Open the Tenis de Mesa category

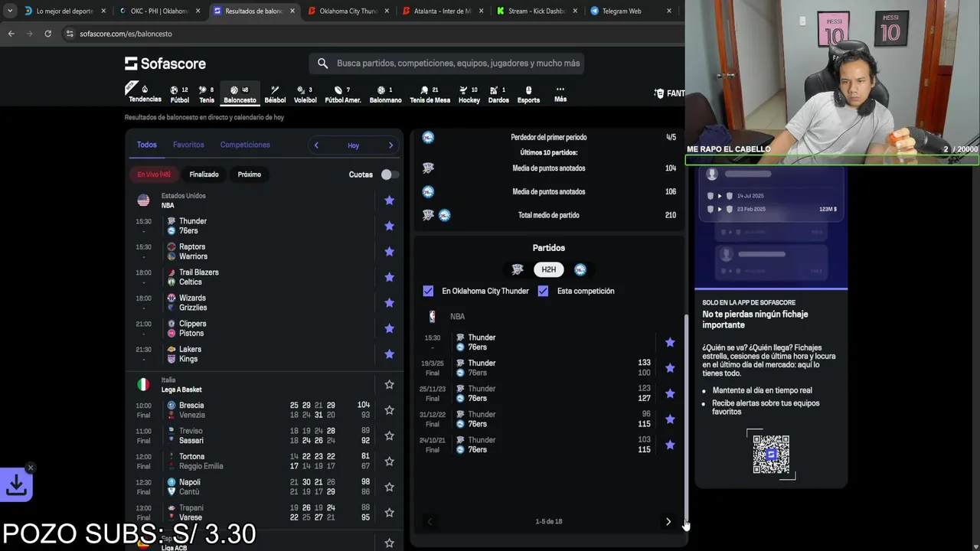coord(430,94)
